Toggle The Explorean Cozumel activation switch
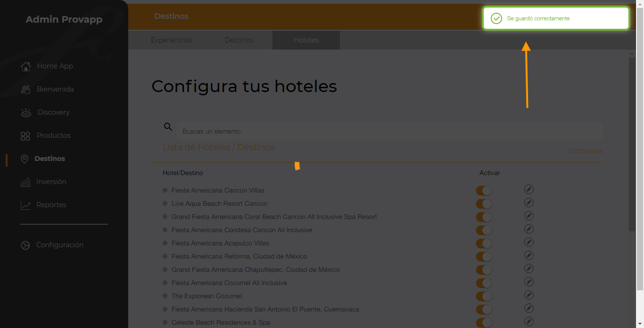Viewport: 644px width, 328px height. click(484, 296)
